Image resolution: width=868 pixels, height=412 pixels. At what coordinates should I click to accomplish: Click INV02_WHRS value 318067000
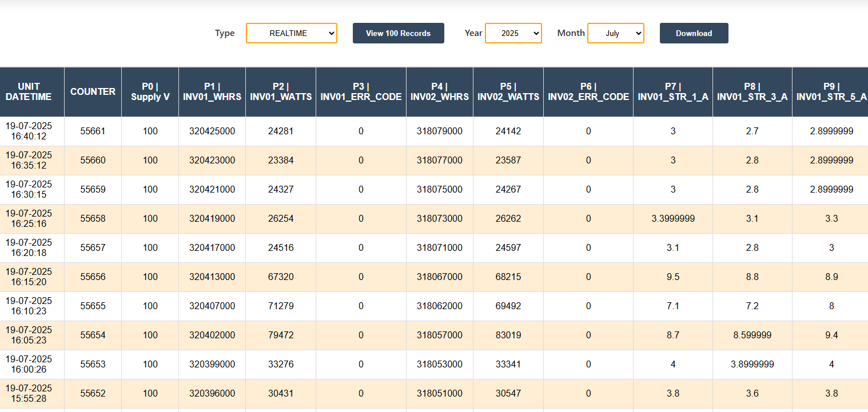pos(440,277)
